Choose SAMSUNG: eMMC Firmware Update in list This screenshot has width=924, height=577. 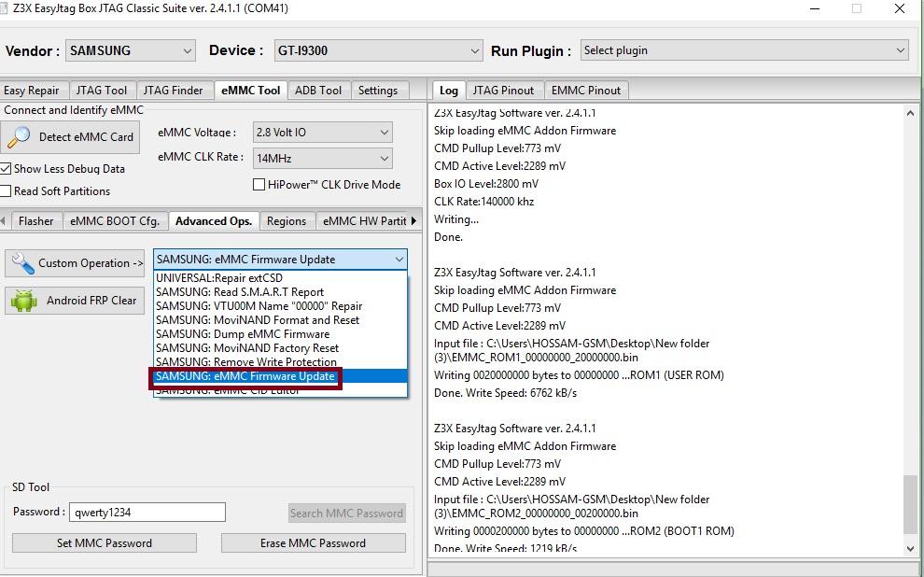280,376
